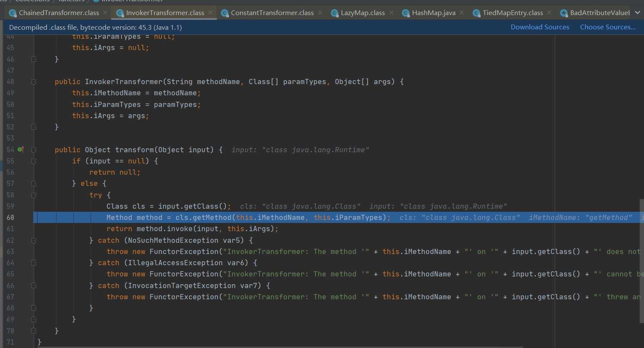Close the ConstantTransformer.class tab
644x348 pixels.
point(320,13)
